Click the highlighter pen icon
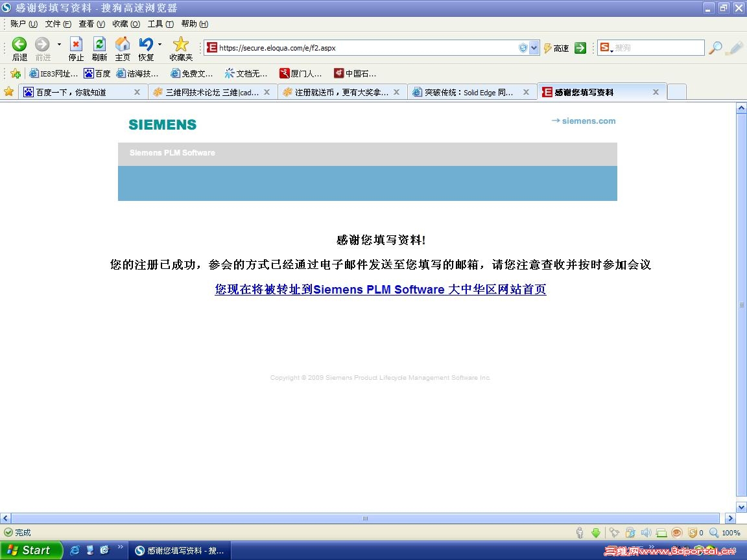Viewport: 747px width, 560px height. tap(735, 47)
